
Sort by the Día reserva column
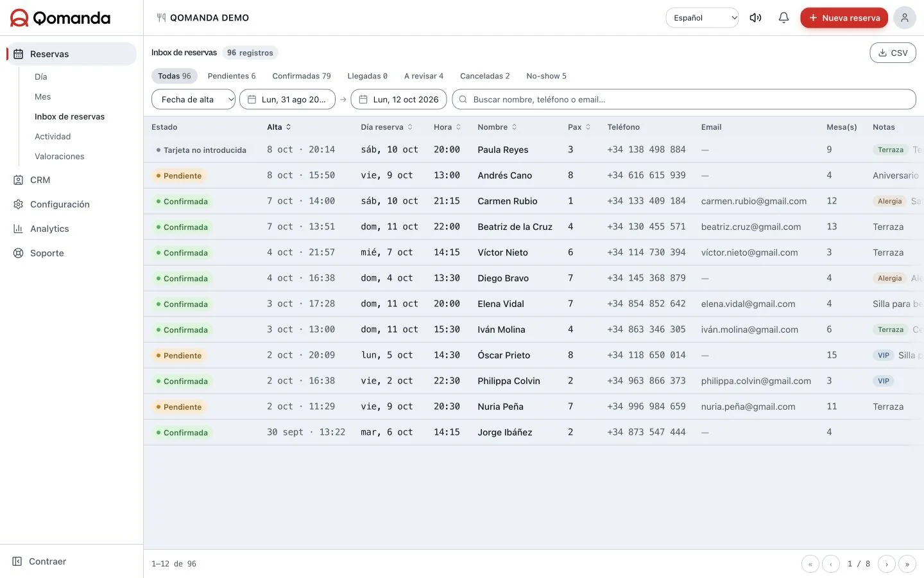click(x=387, y=127)
